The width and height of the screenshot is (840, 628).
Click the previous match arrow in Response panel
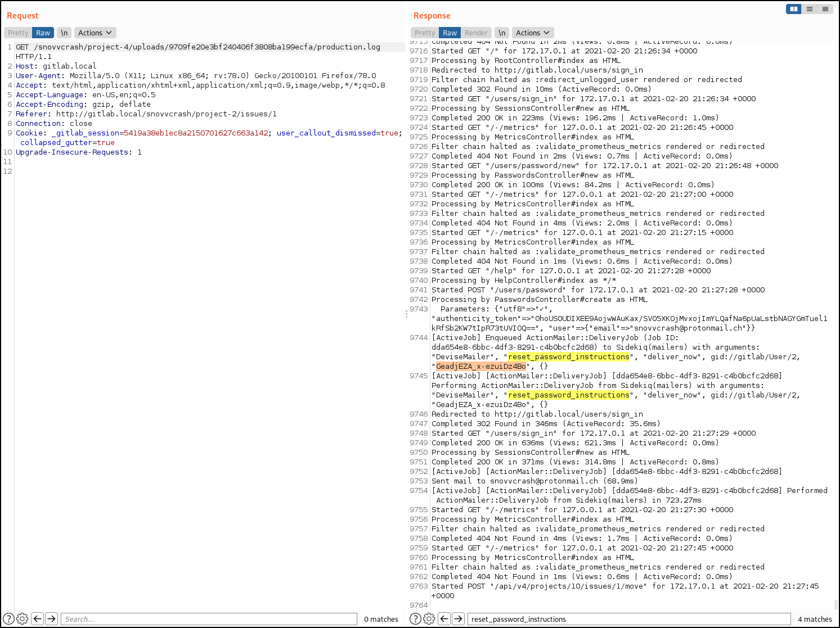pyautogui.click(x=444, y=618)
